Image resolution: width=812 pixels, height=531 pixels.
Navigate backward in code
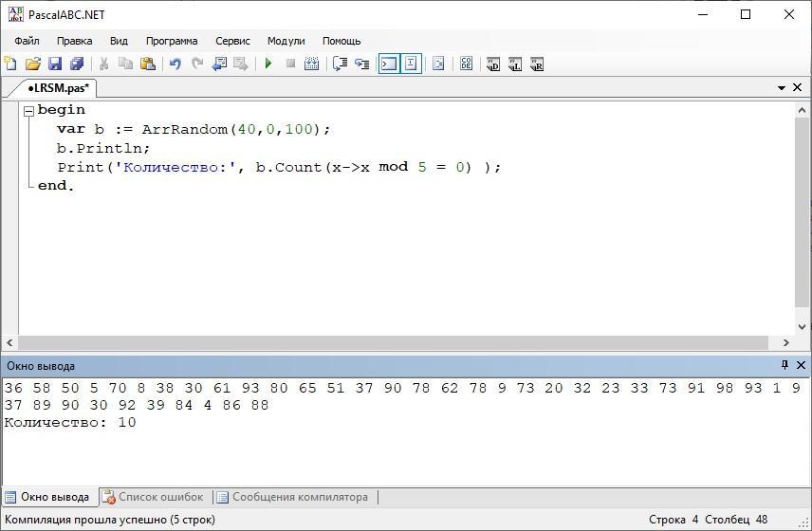(219, 64)
